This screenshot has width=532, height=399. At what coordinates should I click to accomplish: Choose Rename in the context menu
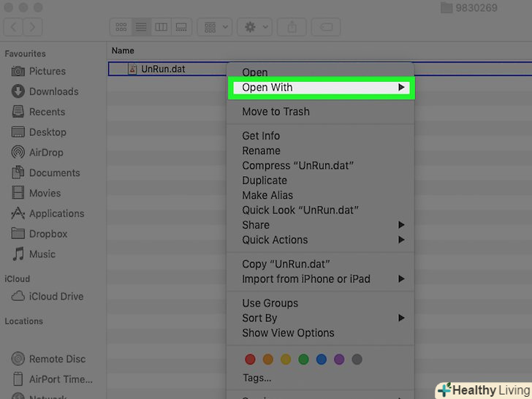[320, 151]
